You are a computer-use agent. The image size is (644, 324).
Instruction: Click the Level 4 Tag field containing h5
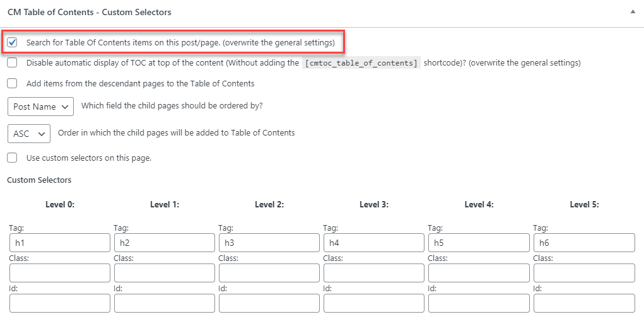[479, 243]
